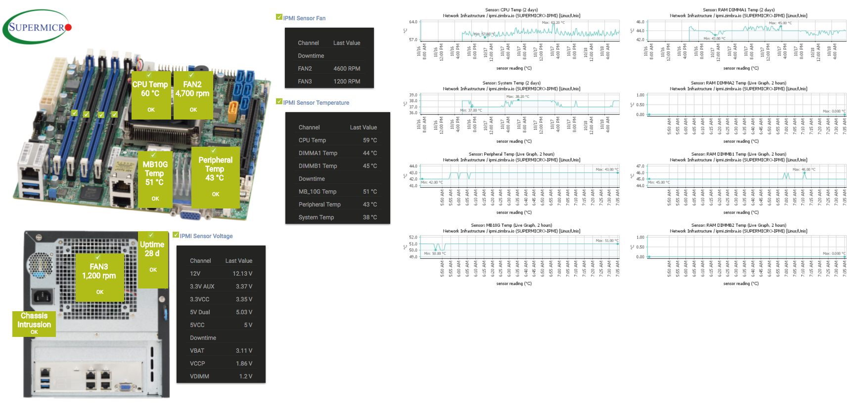Image resolution: width=868 pixels, height=412 pixels.
Task: Click the 3.3VCC channel in the voltage table
Action: point(200,299)
